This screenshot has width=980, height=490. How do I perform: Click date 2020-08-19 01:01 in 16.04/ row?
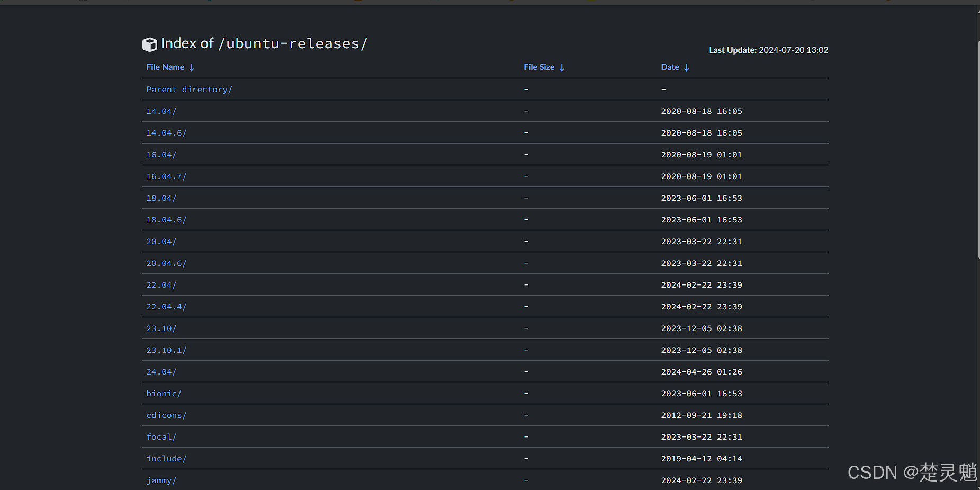(702, 155)
